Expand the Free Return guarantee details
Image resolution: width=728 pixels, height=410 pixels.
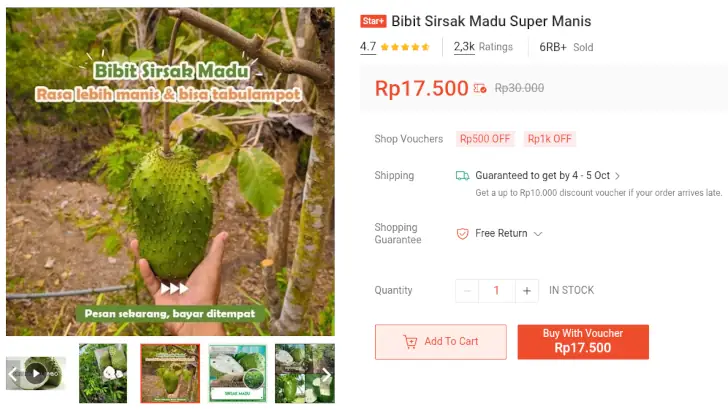click(537, 234)
